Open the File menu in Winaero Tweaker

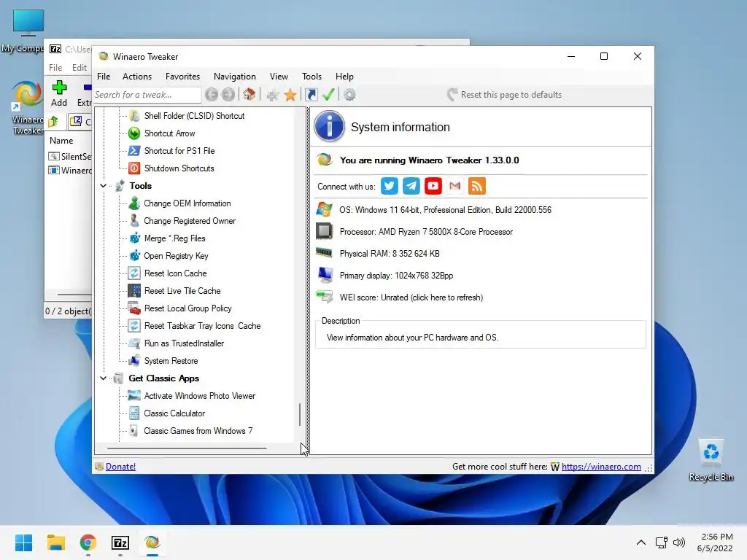tap(104, 76)
